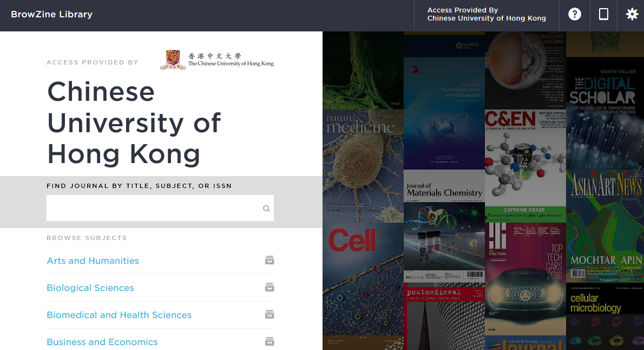Select Journal of Communication and Computer cover
This screenshot has height=350, width=644.
(x=444, y=113)
